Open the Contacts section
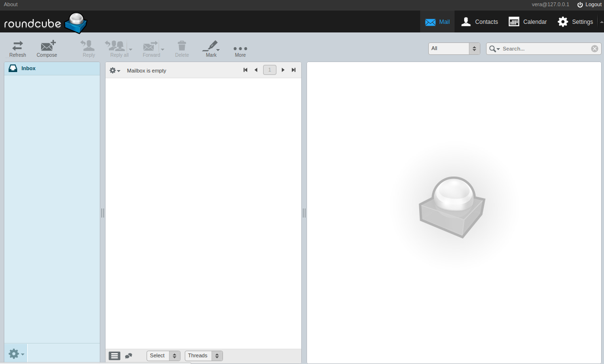This screenshot has height=364, width=604. [479, 21]
